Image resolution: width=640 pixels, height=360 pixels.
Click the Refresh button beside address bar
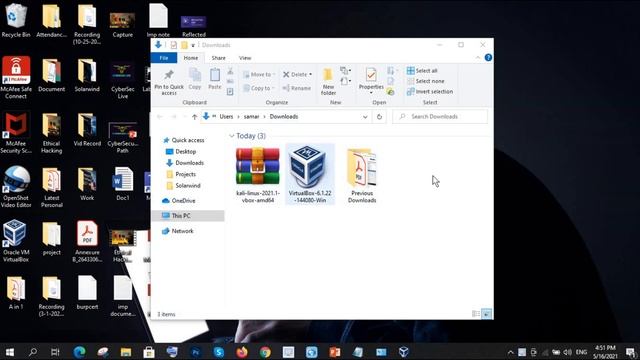point(379,117)
